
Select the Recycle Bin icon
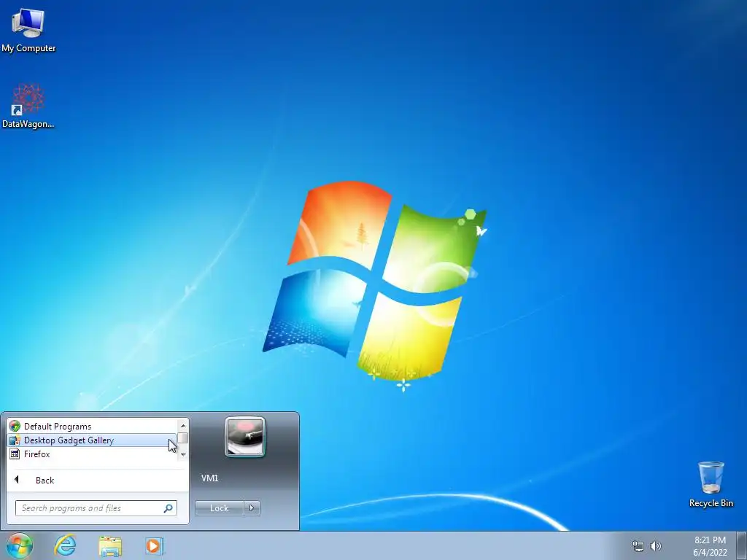[711, 484]
